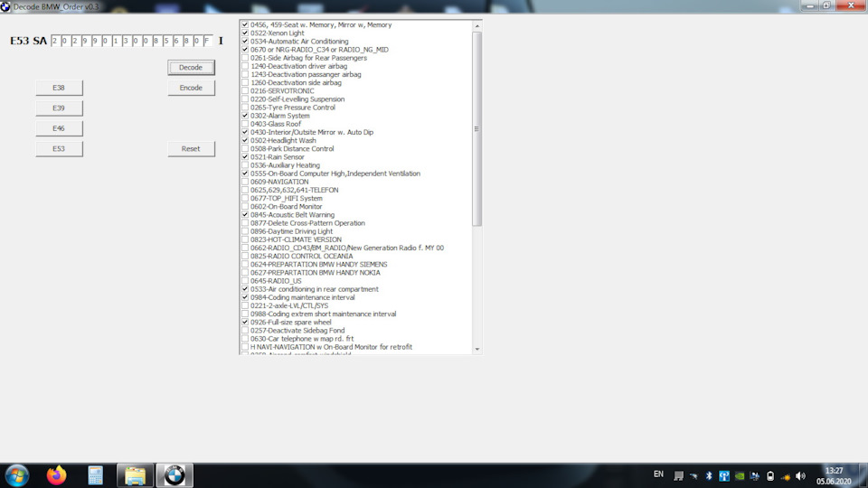Check 0257-Deactivate Sidebag Fond
This screenshot has width=868, height=488.
coord(245,331)
